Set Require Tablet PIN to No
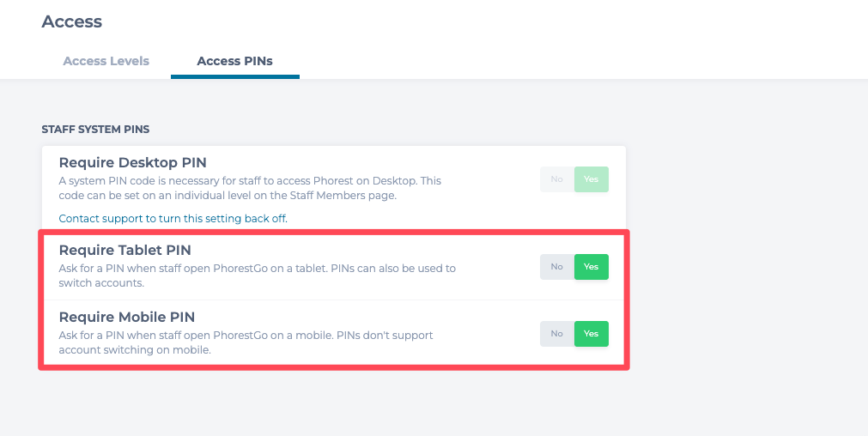The image size is (868, 436). pyautogui.click(x=557, y=267)
